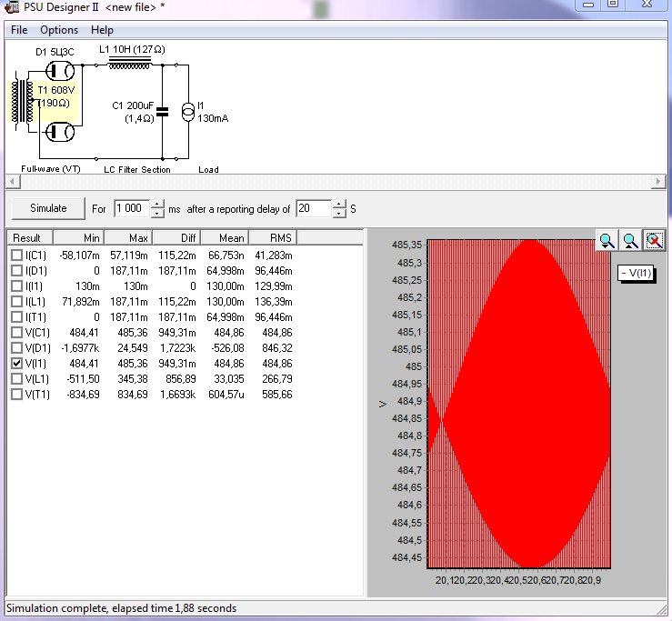Click the zoom-out magnifier icon above graph

tap(630, 240)
